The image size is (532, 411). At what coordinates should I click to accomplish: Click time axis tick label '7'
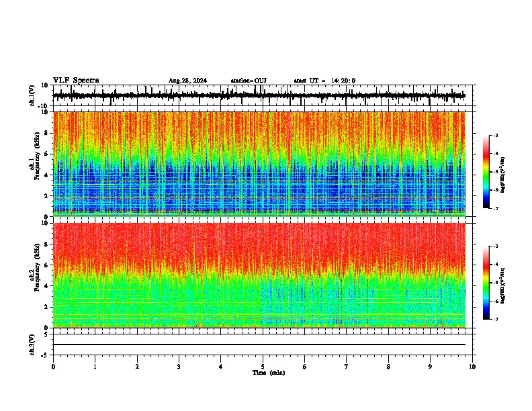[347, 367]
